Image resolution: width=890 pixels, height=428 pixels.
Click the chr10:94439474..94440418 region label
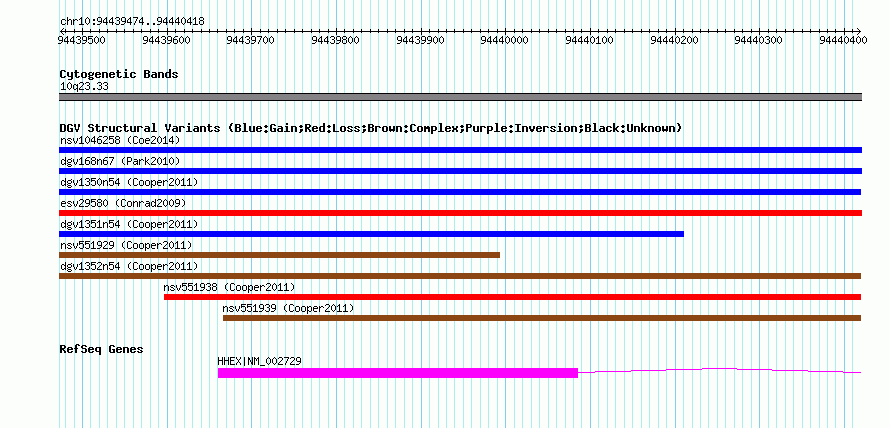(132, 21)
